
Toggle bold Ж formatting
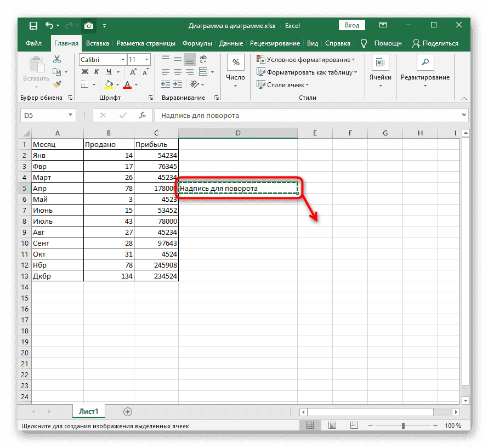tap(85, 72)
